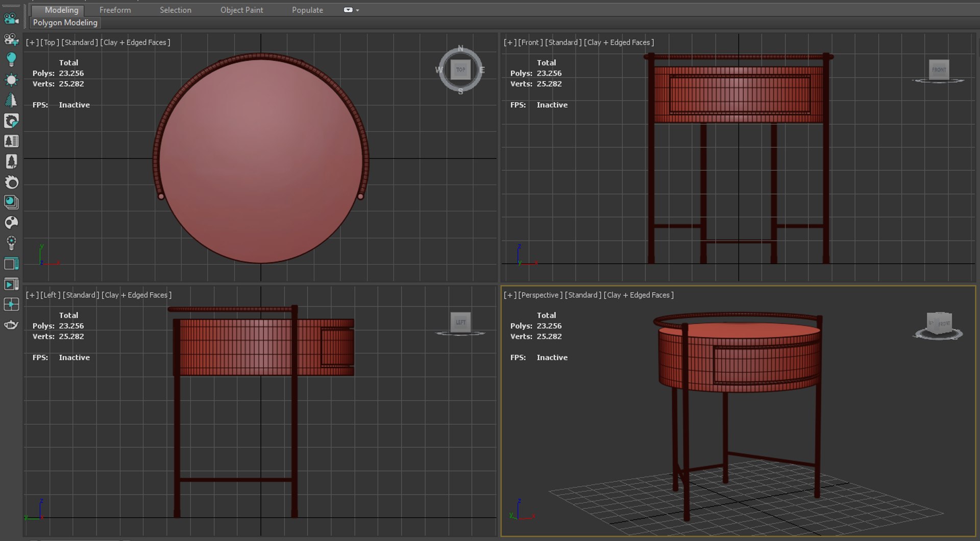The image size is (980, 541).
Task: Click Verts value 25.282 in Top viewport
Action: [x=71, y=84]
